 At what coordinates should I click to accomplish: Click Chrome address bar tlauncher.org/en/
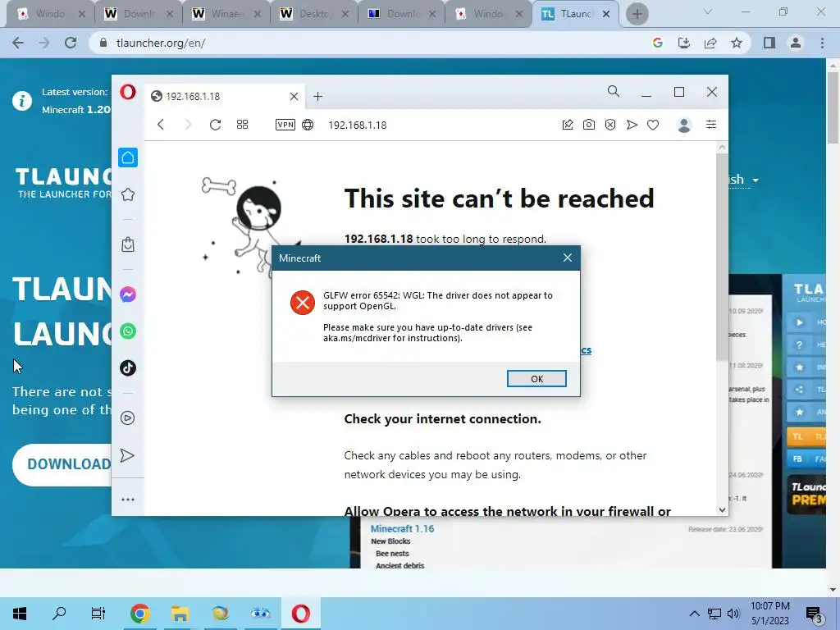(370, 43)
